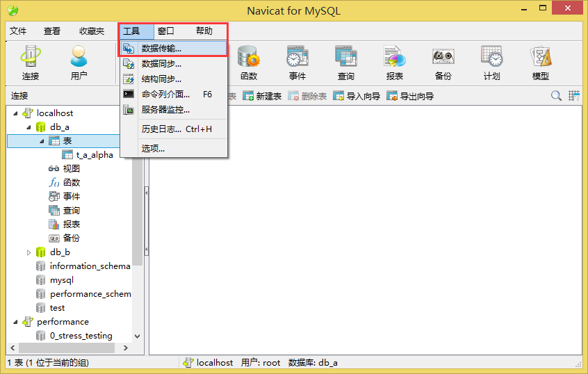Open the 收藏夹 menu
Screen dimensions: 588x374
(92, 31)
